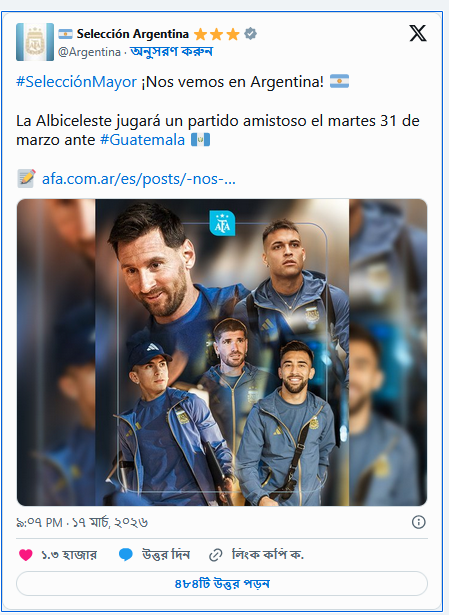
Task: Read the ৪৮৪টি উত্তর পড়ুন replies
Action: tap(222, 584)
